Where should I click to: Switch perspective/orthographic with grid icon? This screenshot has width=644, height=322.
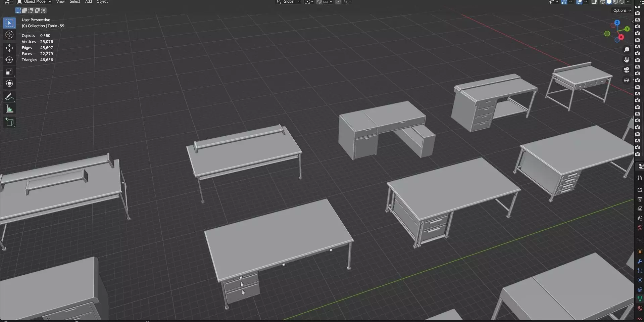point(627,80)
